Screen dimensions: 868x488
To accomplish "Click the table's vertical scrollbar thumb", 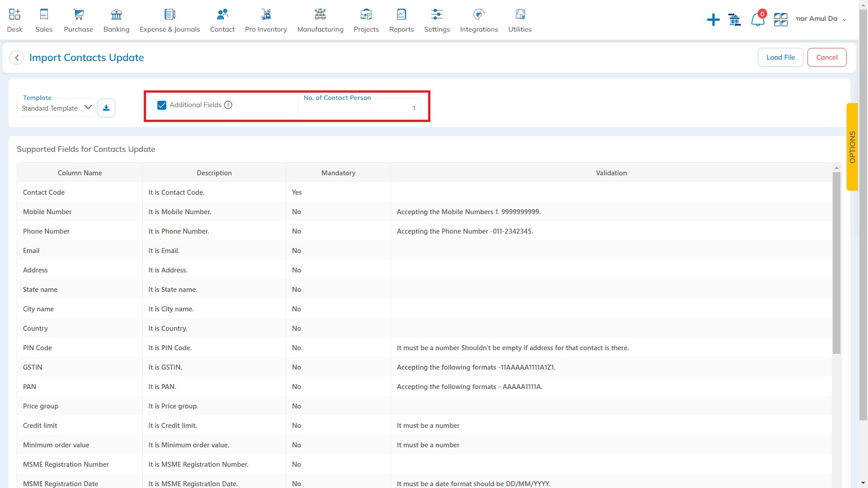I will pos(836,263).
